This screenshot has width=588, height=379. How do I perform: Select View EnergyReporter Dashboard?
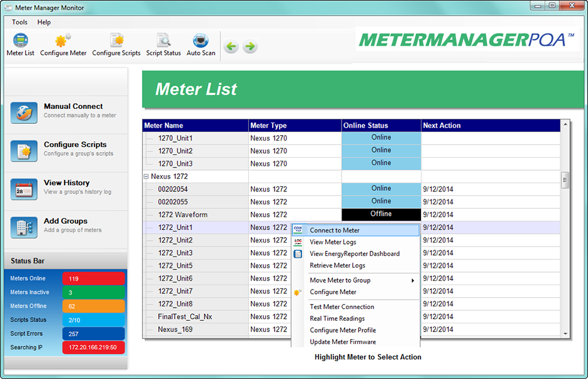pos(355,254)
